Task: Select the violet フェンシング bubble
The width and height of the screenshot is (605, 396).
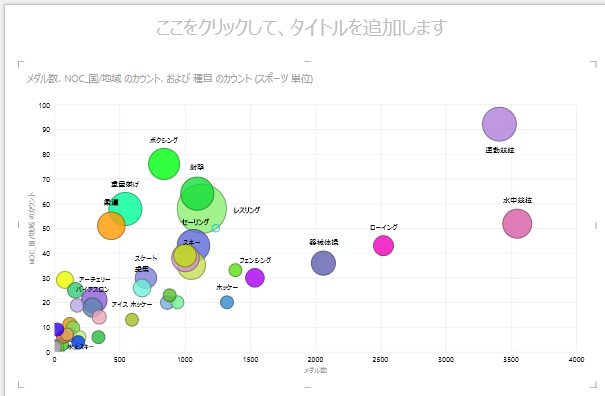Action: (255, 278)
